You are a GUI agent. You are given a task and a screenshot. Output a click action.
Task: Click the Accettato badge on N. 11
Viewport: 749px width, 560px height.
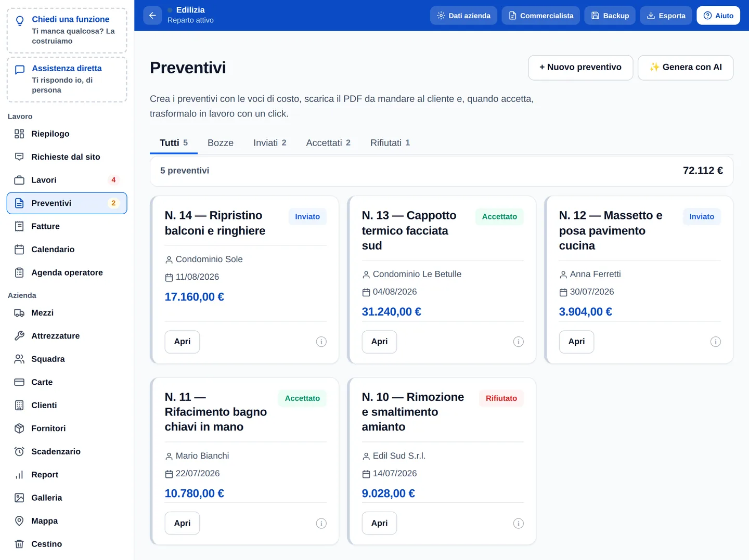pyautogui.click(x=302, y=398)
